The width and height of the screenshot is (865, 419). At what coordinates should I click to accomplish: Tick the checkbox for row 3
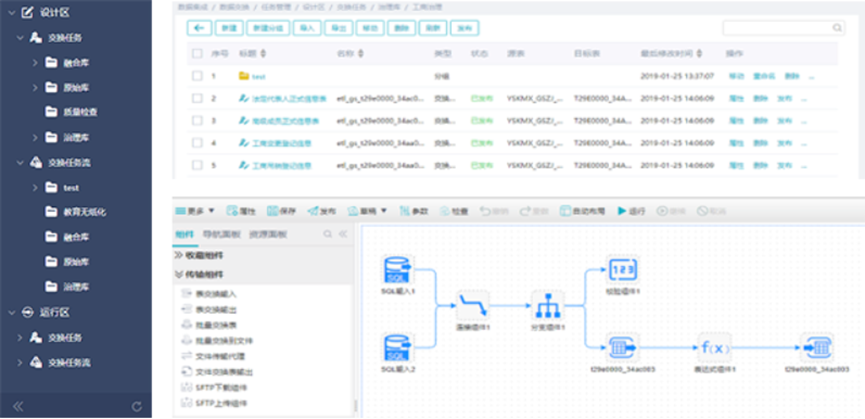pos(197,121)
